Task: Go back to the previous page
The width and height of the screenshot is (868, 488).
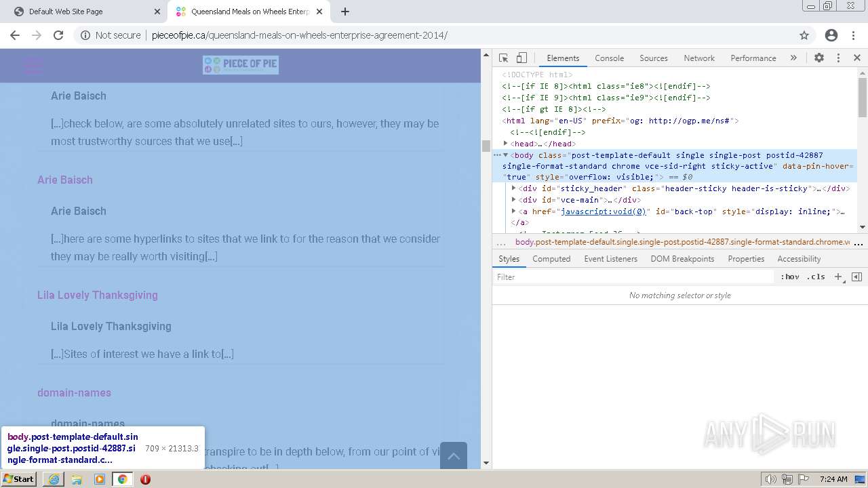Action: (15, 35)
